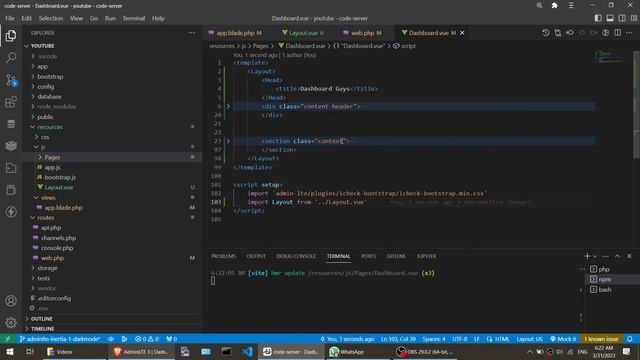Toggle secondary sidebar layout icon
Viewport: 640px width, 360px height.
(x=622, y=18)
